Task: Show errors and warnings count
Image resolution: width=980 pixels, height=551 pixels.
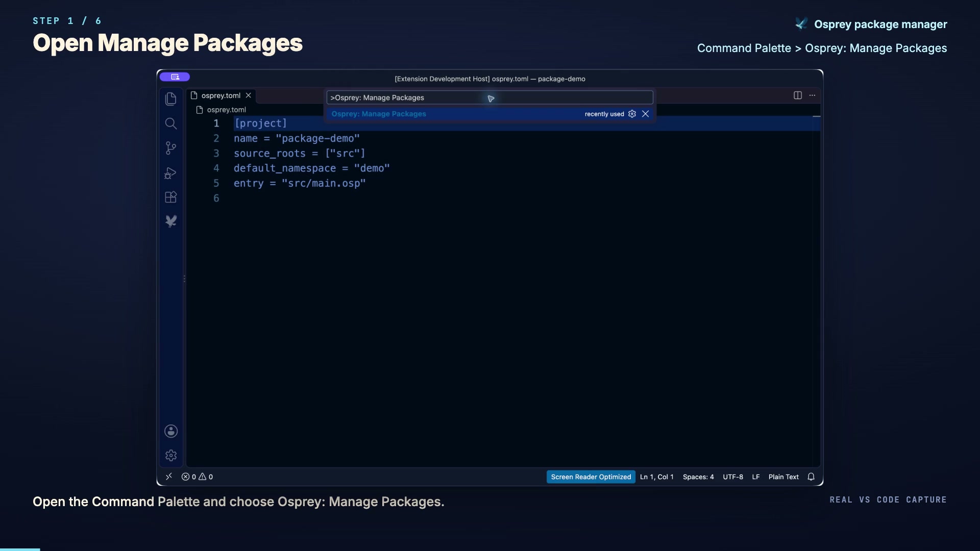Action: pos(197,477)
